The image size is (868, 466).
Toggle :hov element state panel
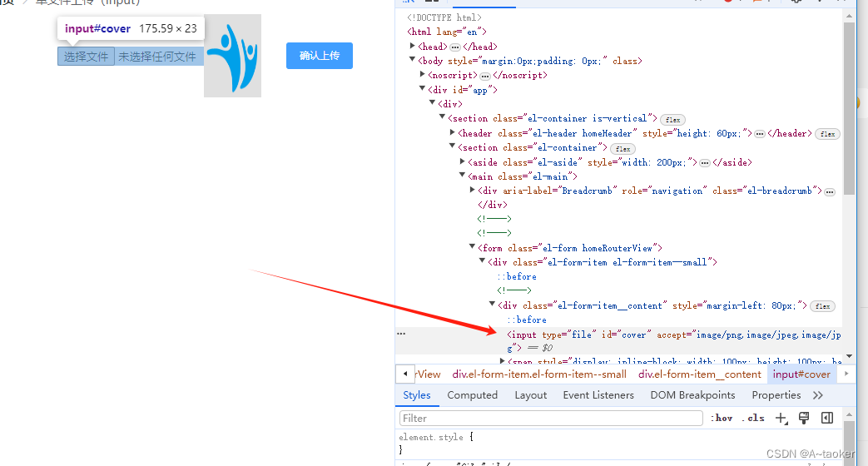pos(722,419)
